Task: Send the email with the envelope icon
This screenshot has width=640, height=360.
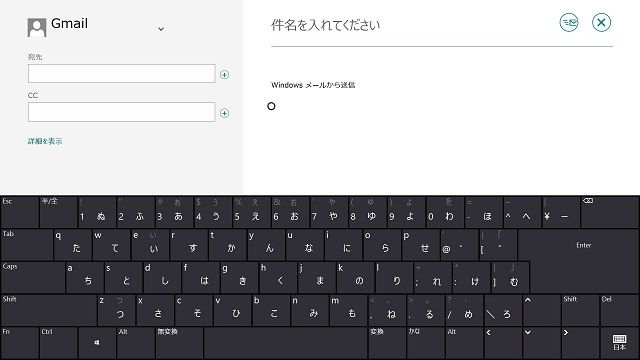Action: point(569,22)
